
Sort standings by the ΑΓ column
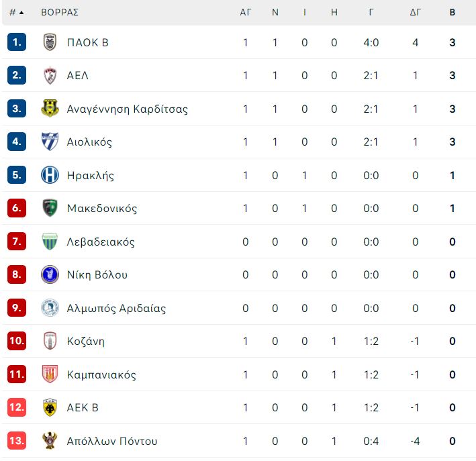245,13
